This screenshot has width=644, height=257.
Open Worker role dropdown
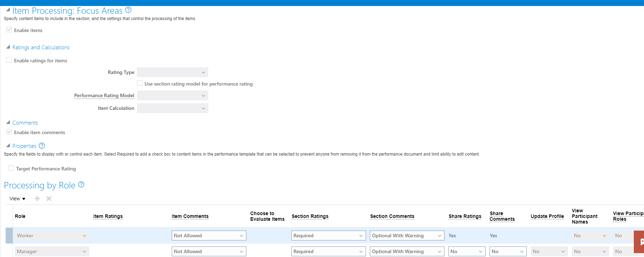click(x=52, y=236)
